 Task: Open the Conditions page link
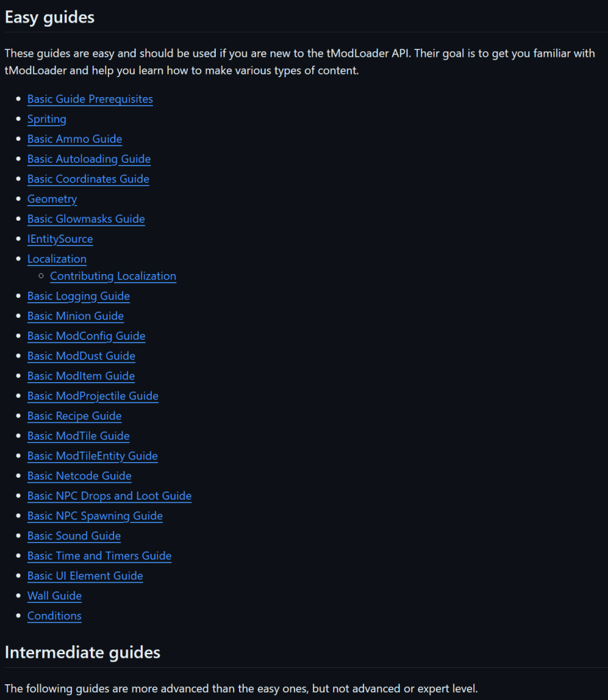(x=54, y=616)
